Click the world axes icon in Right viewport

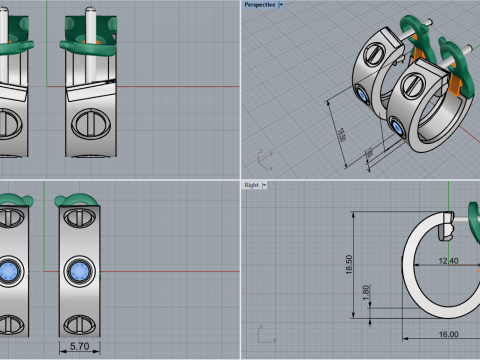[x=267, y=334]
